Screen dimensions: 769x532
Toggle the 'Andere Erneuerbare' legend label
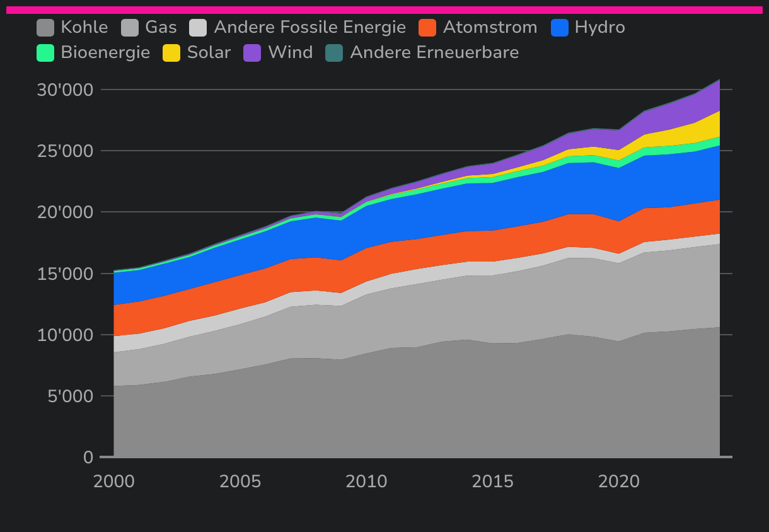[434, 53]
